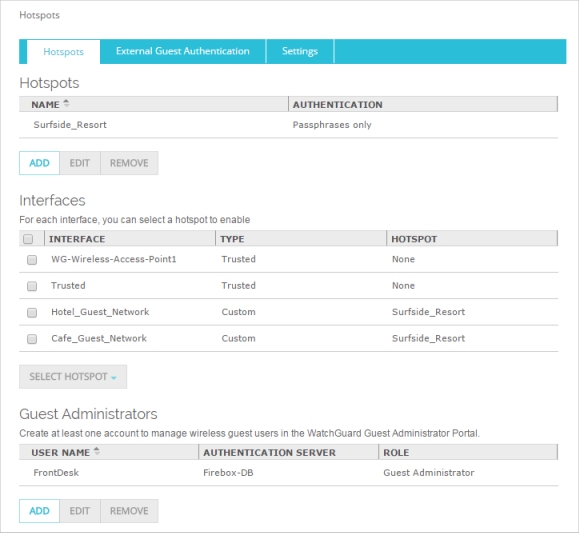Click the Firebox-DB authentication server cell
579x533 pixels.
click(x=228, y=473)
